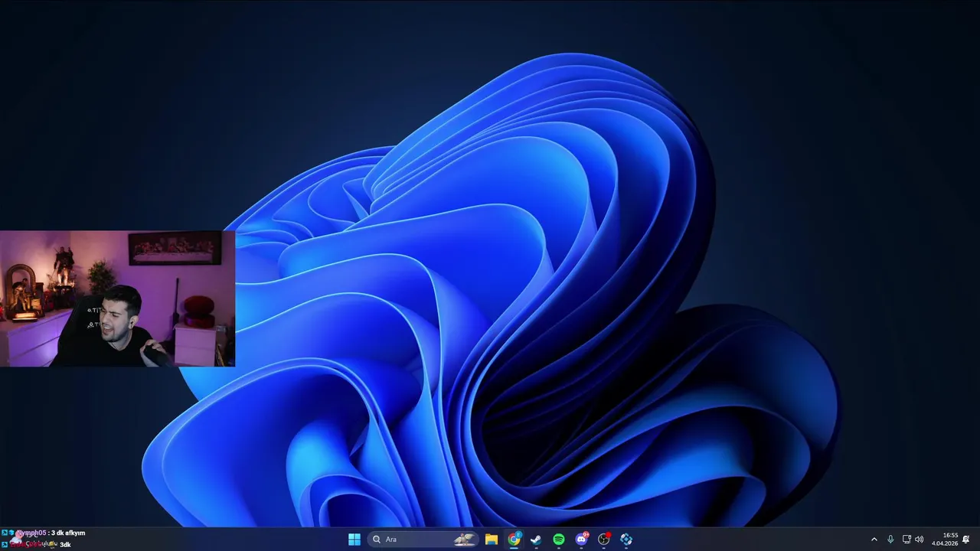
Task: Open File Explorer from the taskbar
Action: pyautogui.click(x=492, y=540)
